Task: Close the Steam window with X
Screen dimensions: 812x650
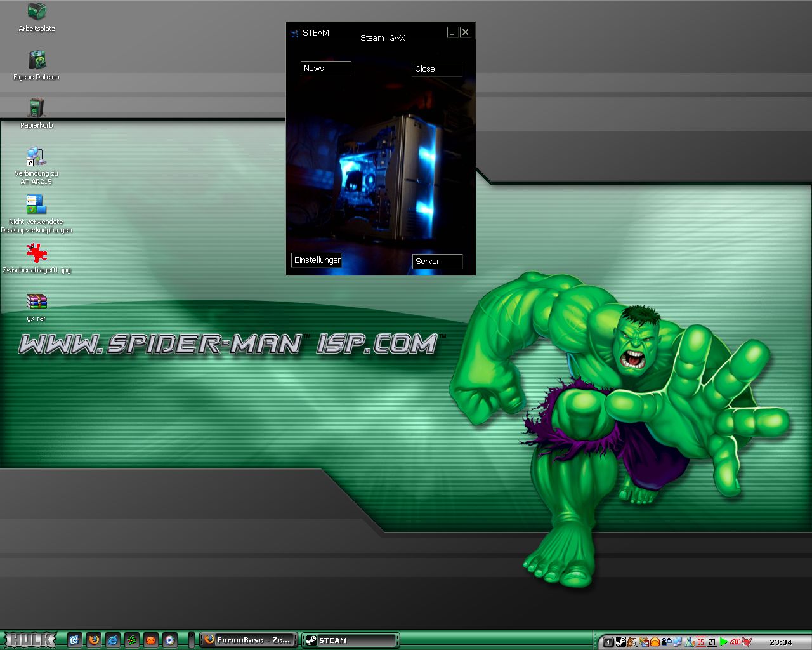Action: coord(465,32)
